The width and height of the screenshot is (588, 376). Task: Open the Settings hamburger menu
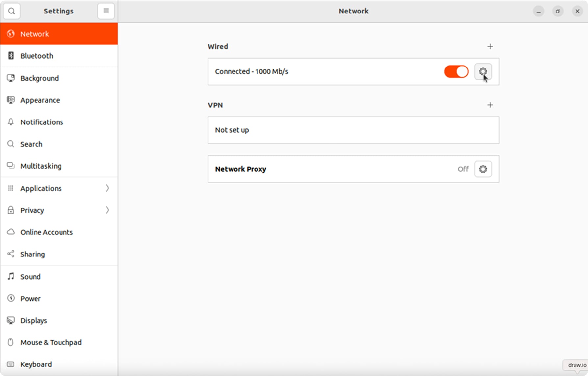click(106, 11)
